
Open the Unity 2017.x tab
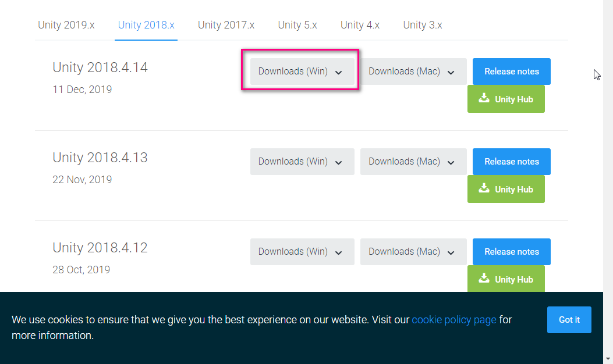coord(226,25)
